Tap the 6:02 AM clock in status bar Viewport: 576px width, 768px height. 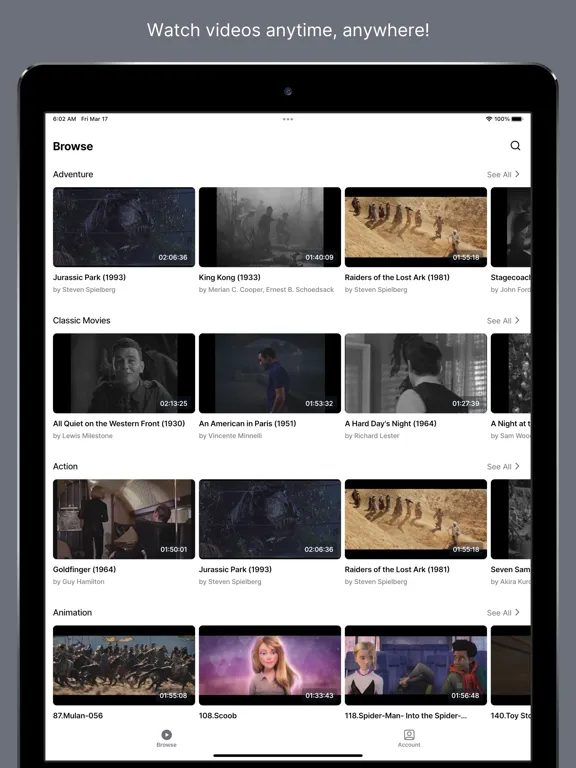(x=64, y=119)
